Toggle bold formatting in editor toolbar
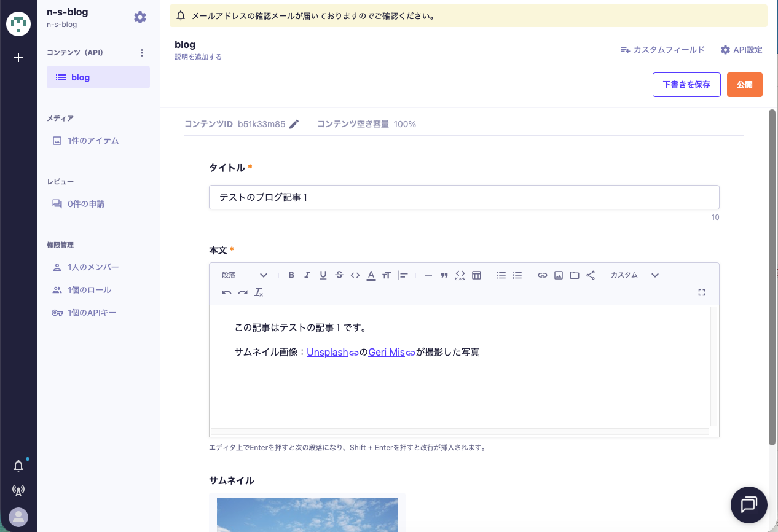The height and width of the screenshot is (532, 778). point(291,275)
